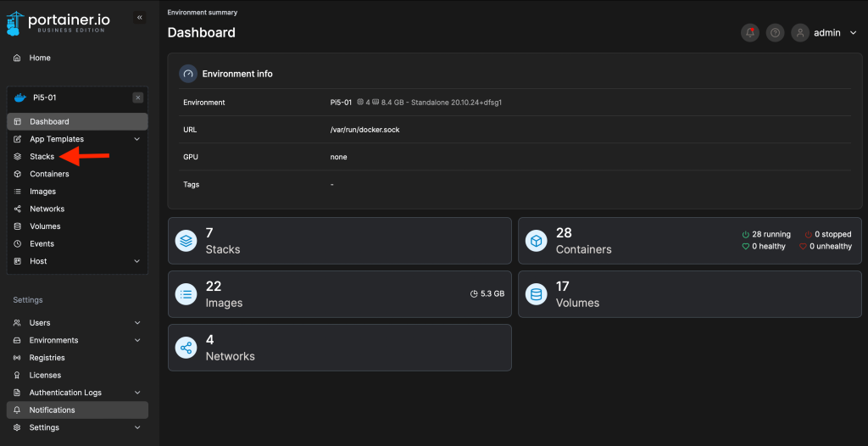Go to Home in sidebar

click(40, 58)
